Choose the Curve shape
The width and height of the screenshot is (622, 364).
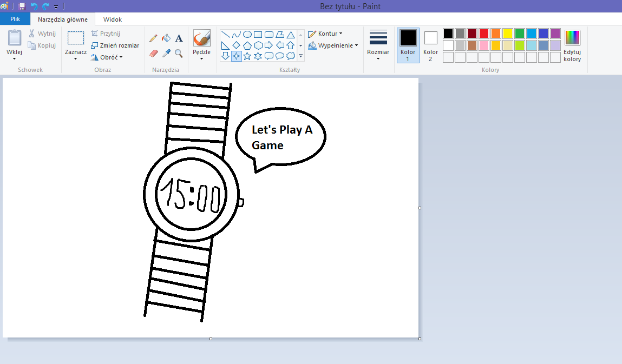pyautogui.click(x=237, y=35)
